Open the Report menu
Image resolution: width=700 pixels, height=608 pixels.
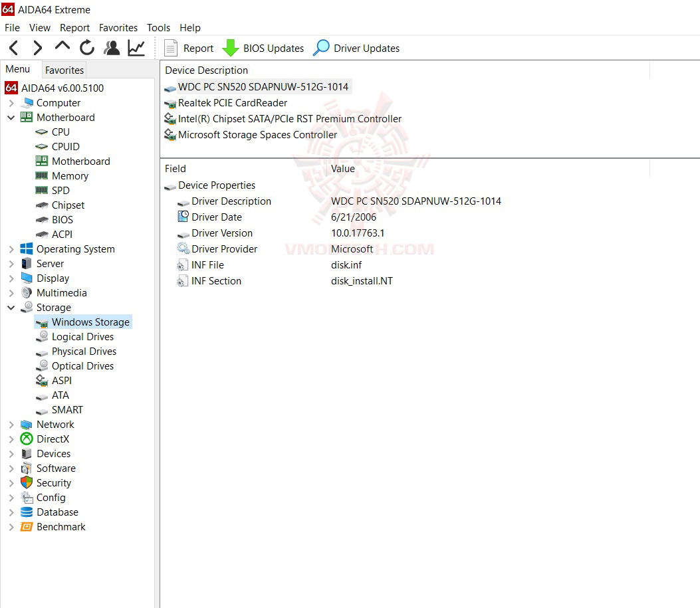tap(74, 28)
